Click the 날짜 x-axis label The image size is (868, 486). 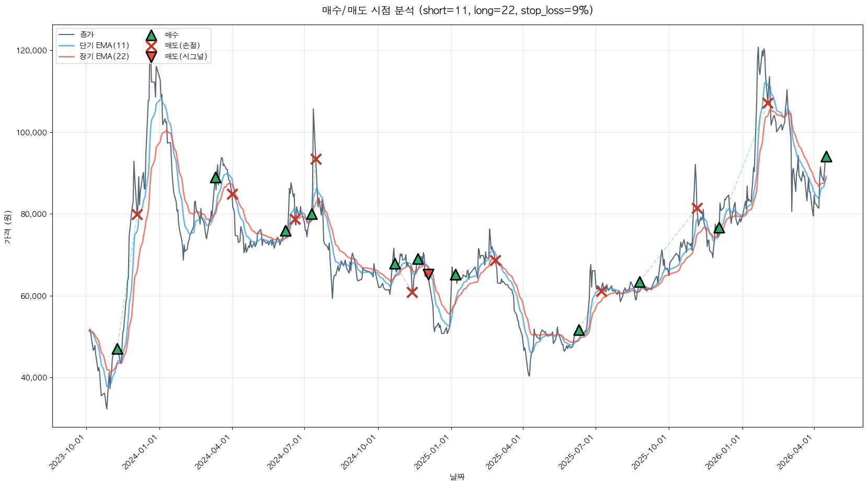point(457,477)
